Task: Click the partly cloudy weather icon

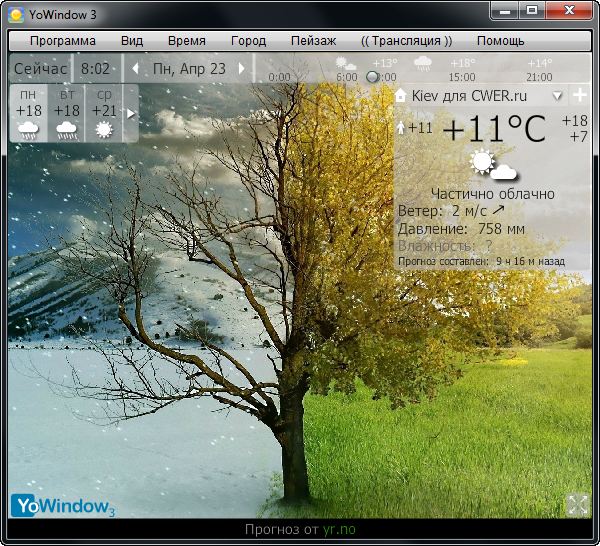Action: [x=492, y=165]
